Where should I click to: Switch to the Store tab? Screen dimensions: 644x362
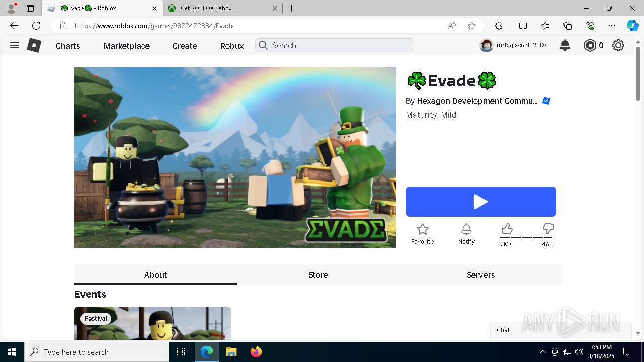318,275
